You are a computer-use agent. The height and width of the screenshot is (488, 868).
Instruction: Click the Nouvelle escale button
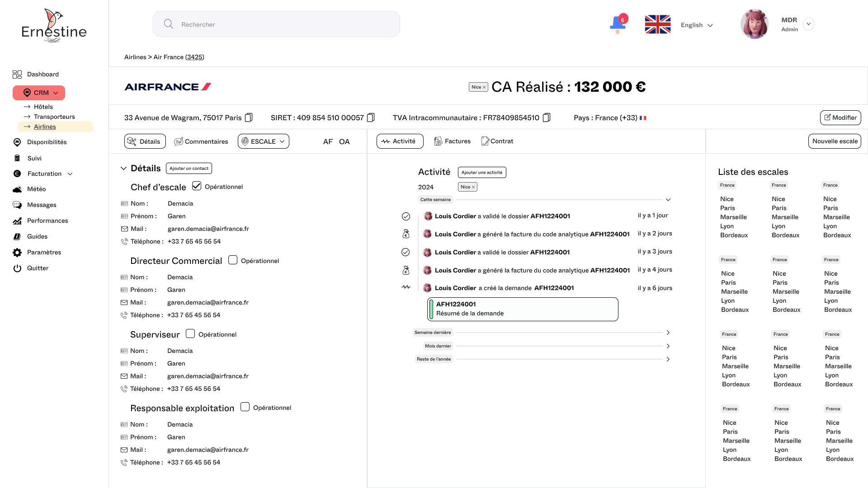point(835,141)
